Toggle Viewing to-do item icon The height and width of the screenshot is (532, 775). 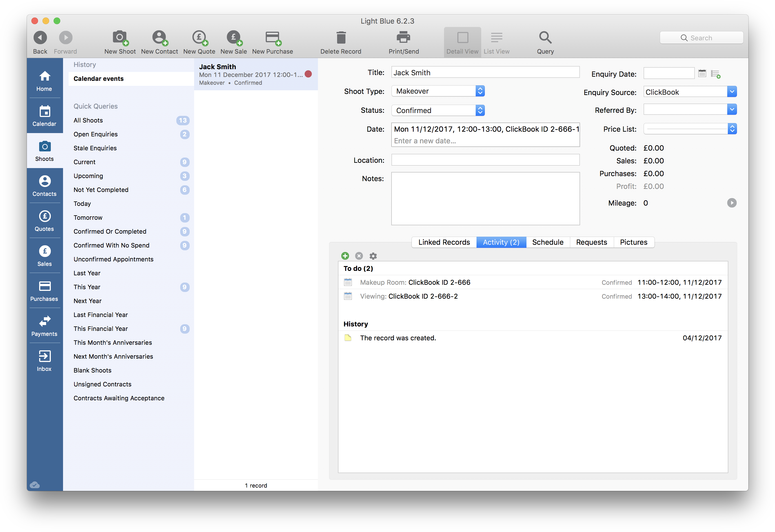click(348, 296)
